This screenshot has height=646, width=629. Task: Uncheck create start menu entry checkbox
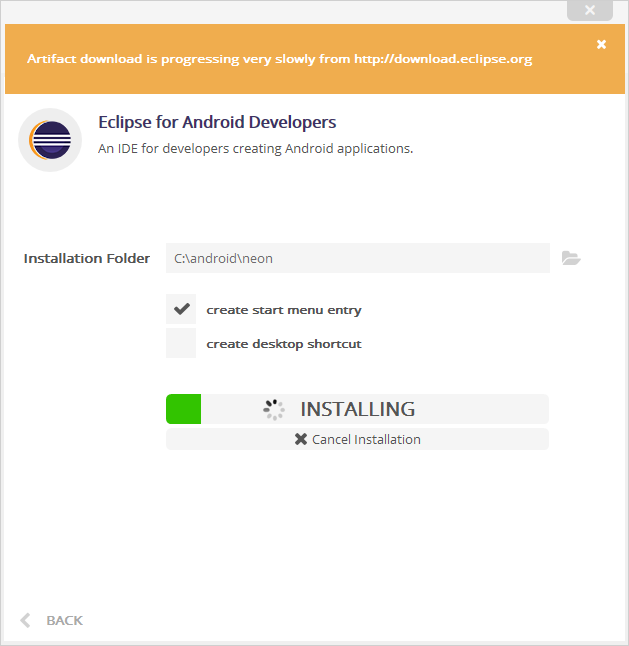point(181,309)
